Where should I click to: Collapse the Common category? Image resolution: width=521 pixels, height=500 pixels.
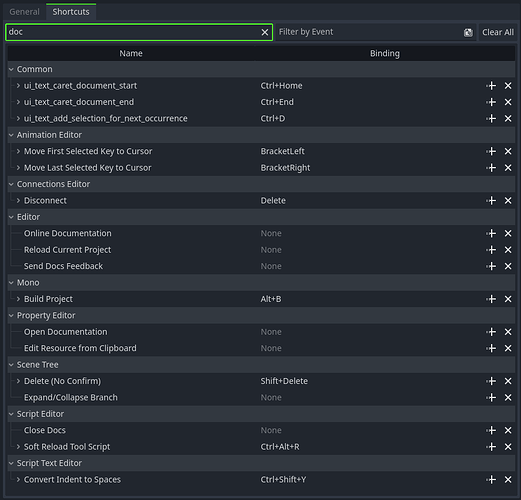coord(11,69)
